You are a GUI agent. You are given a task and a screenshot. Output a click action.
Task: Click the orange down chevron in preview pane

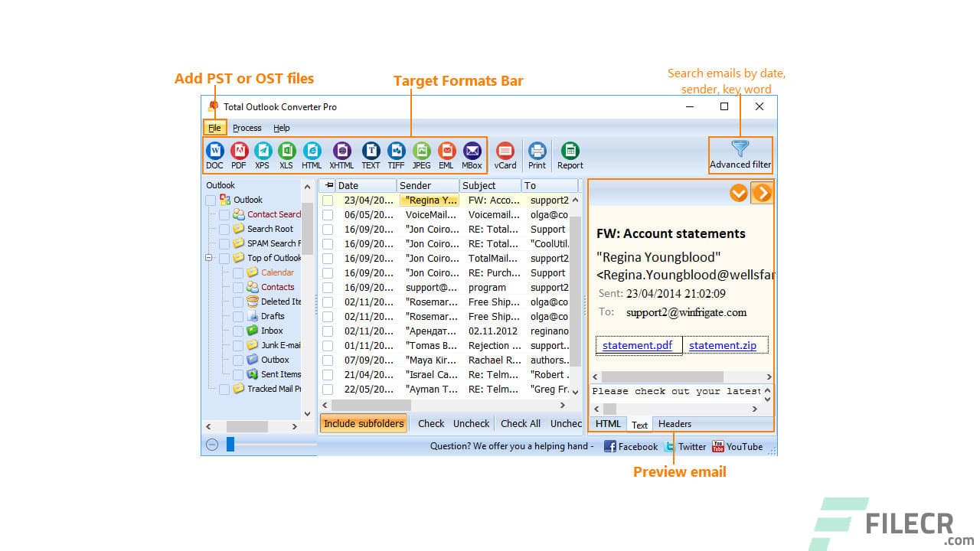738,193
